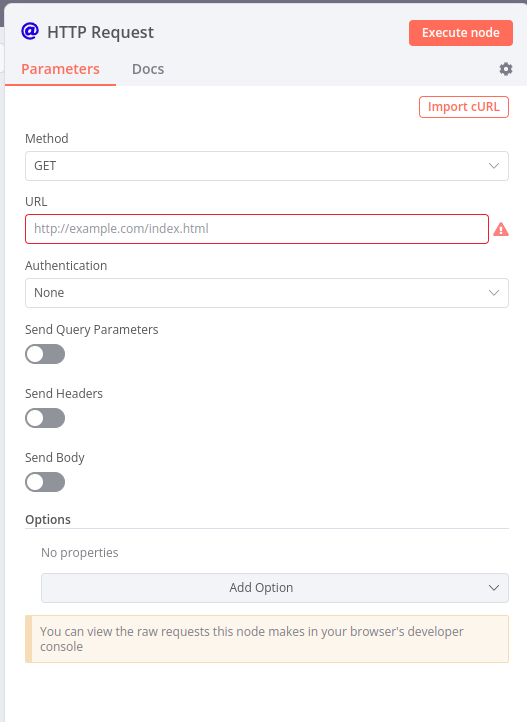Click the HTTP Request node title
527x722 pixels.
(x=100, y=32)
